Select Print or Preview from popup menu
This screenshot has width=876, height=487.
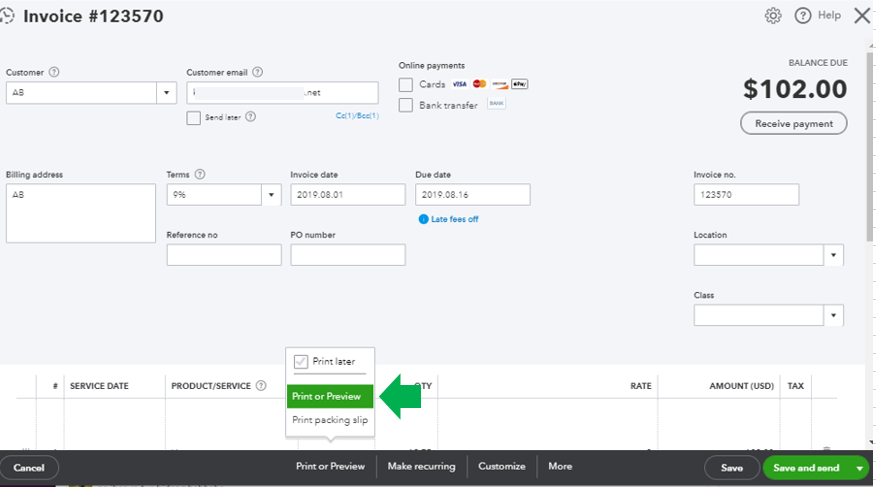point(329,397)
